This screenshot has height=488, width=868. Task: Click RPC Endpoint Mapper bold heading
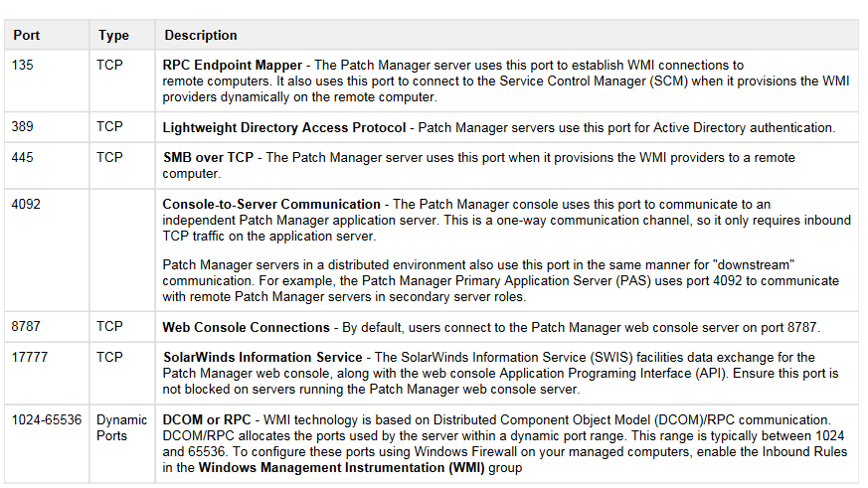[x=232, y=66]
